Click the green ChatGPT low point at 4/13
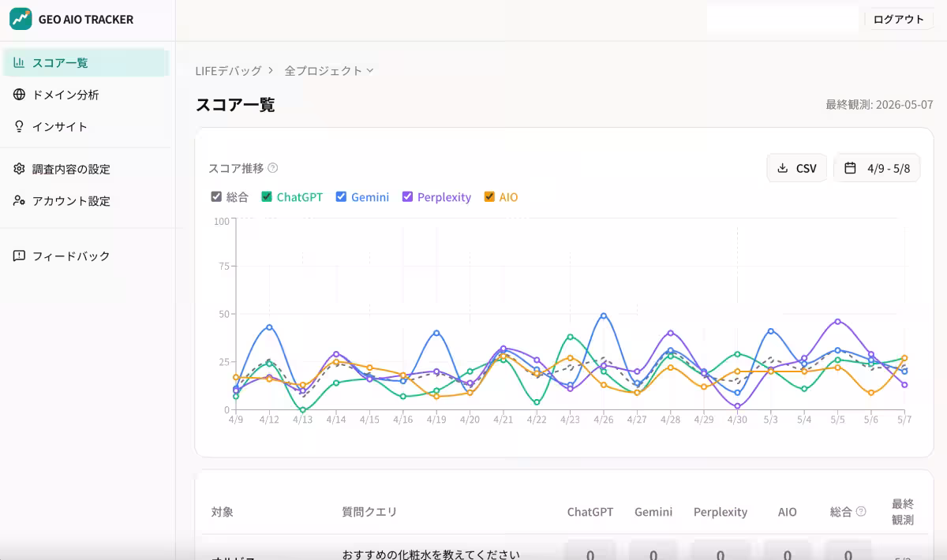The width and height of the screenshot is (947, 560). (303, 409)
